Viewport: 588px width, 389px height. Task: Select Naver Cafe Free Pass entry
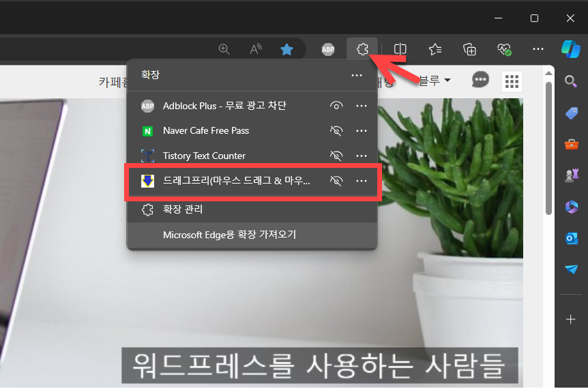click(x=252, y=130)
